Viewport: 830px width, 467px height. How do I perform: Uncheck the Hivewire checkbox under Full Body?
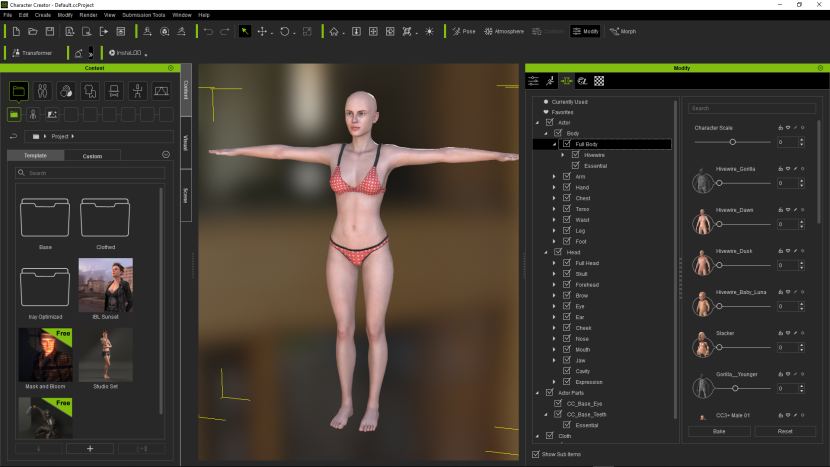(575, 155)
